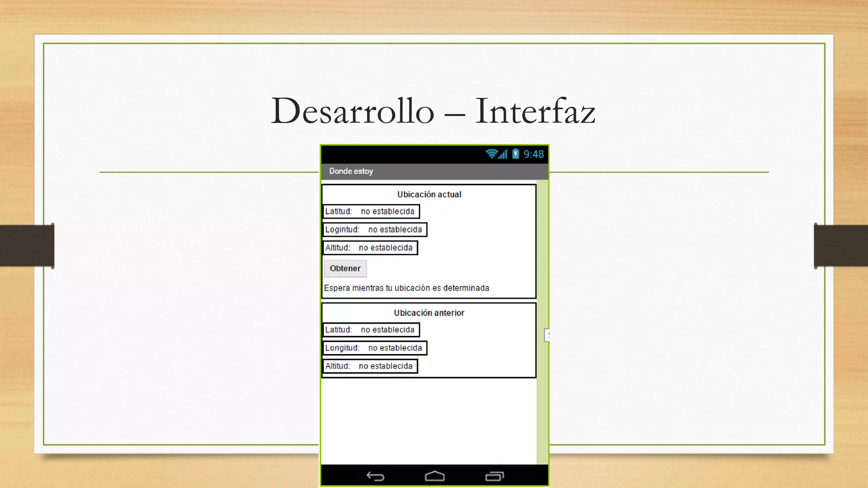Tap the Android back navigation icon
Image resolution: width=868 pixels, height=488 pixels.
(376, 477)
